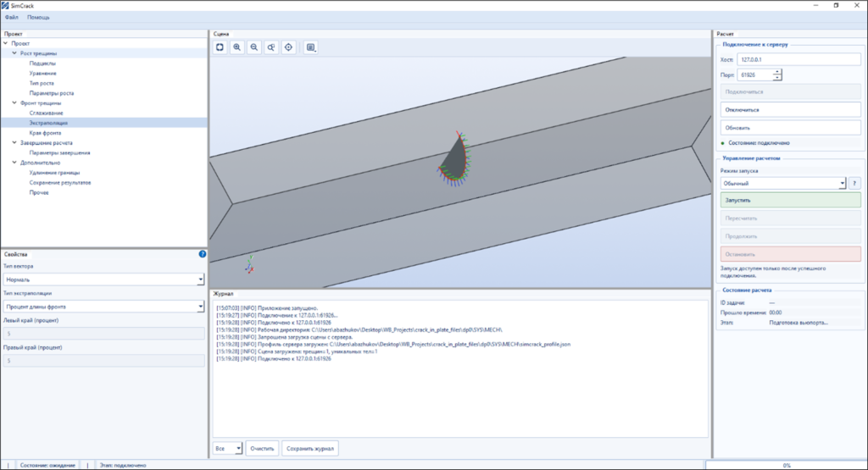Select Сохранение результатов in project tree
Screen dimensions: 868x470
click(60, 182)
